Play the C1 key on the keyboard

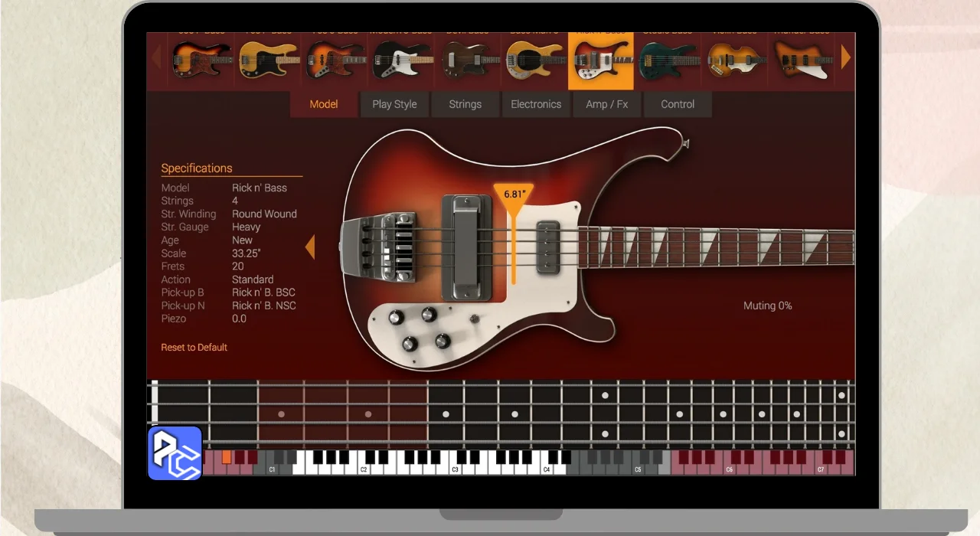tap(271, 469)
